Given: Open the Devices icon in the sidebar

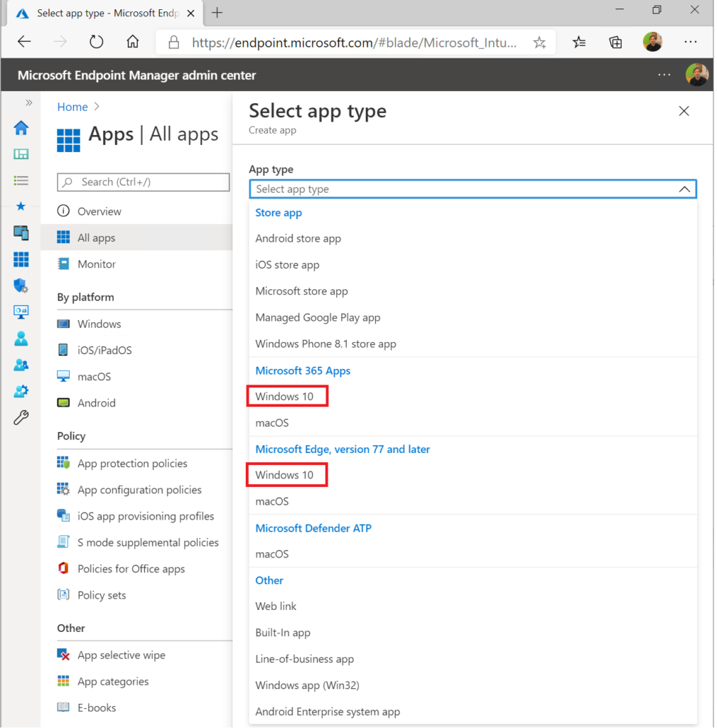Looking at the screenshot, I should pyautogui.click(x=21, y=232).
